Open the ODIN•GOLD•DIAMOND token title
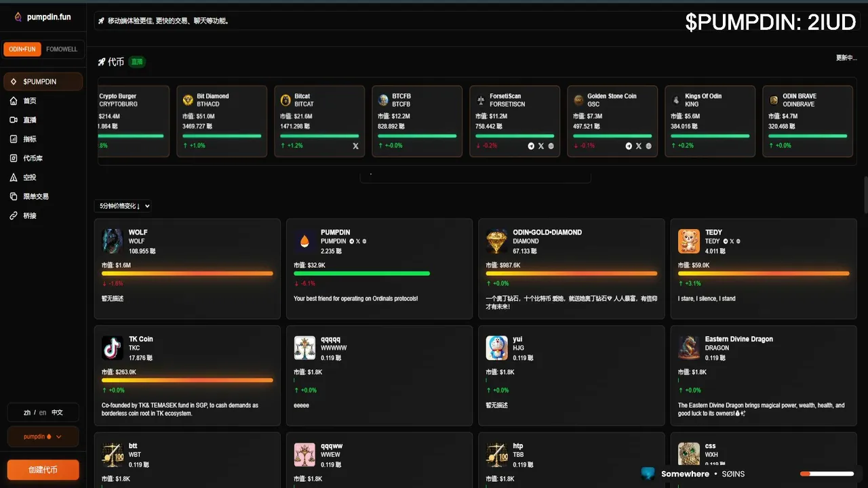The image size is (868, 488). [x=547, y=232]
